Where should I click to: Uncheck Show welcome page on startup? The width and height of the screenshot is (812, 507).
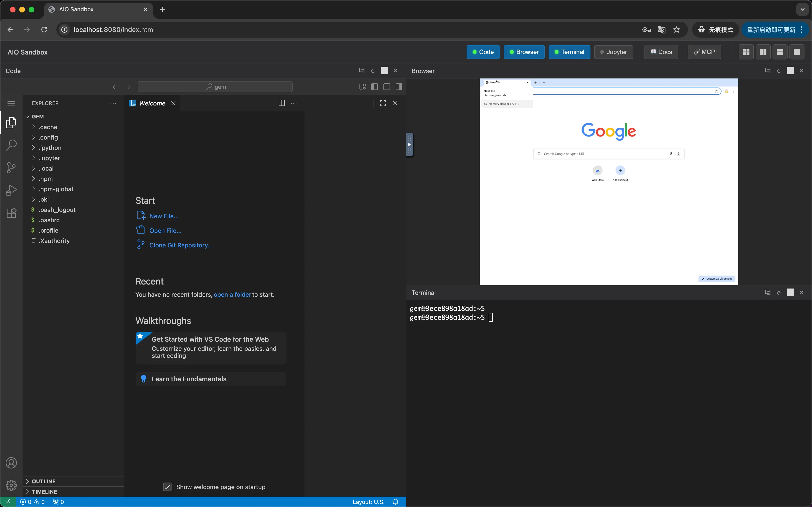click(167, 487)
